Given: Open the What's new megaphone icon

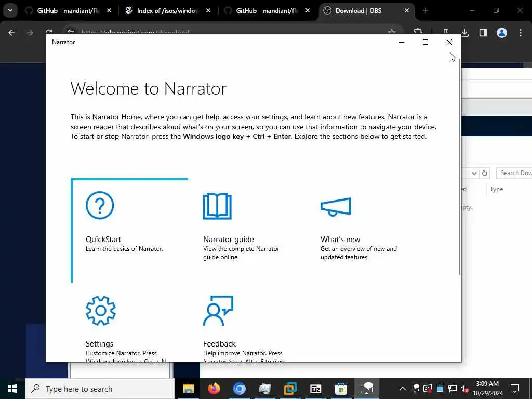Looking at the screenshot, I should coord(336,207).
